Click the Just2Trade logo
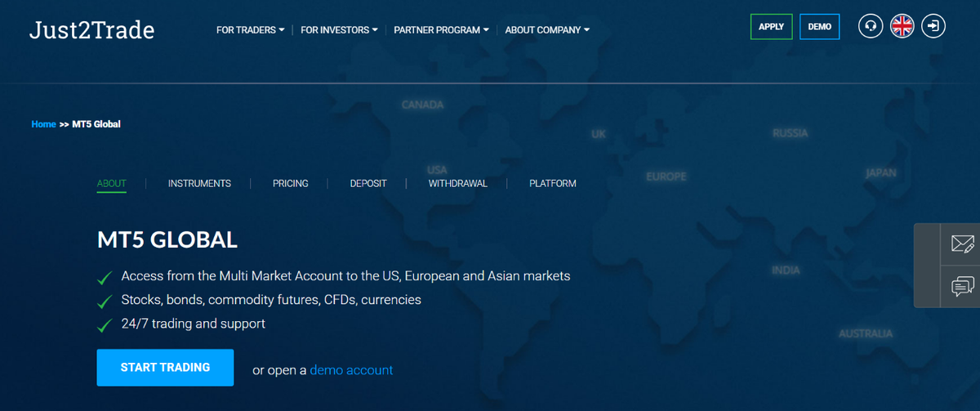The width and height of the screenshot is (980, 411). click(x=91, y=29)
